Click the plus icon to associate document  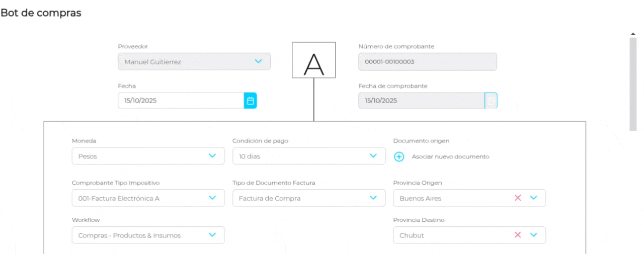click(399, 156)
